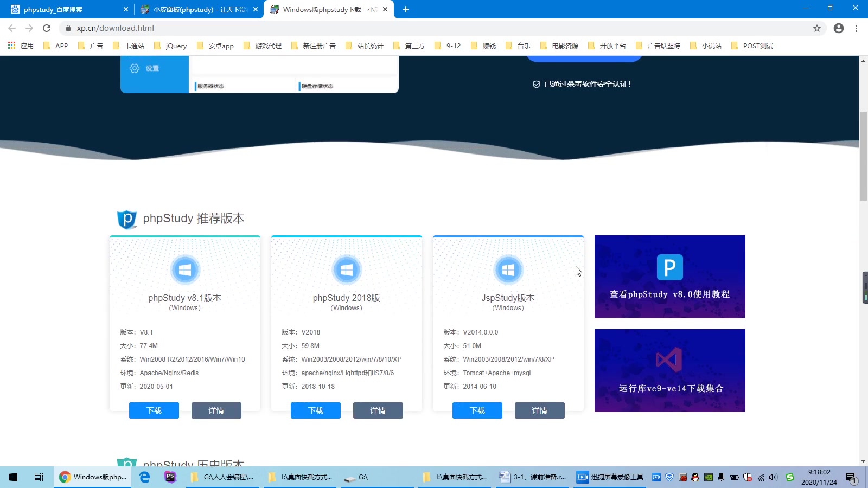Open taskbar Explorer window G:\
Screen dimensions: 868x488
(378, 477)
